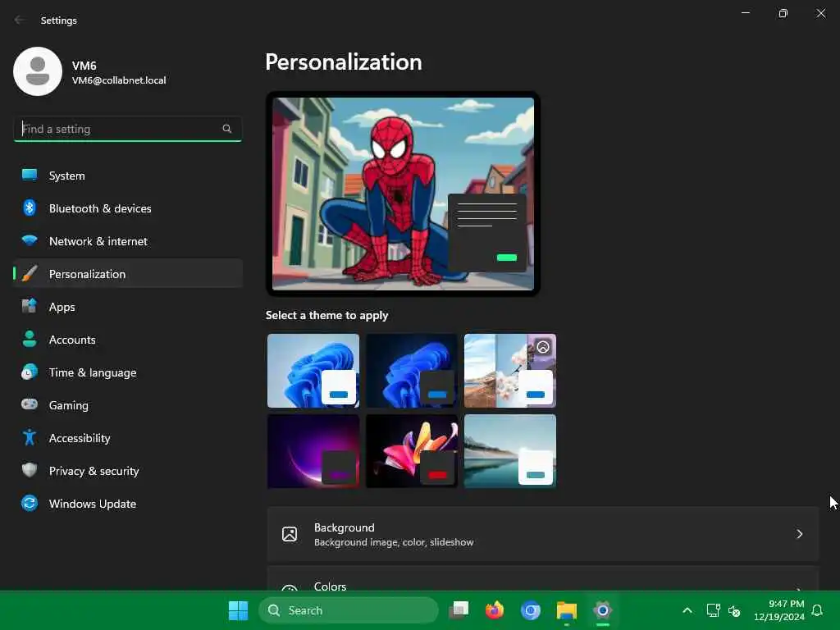840x630 pixels.
Task: Click the network status tray icon
Action: 713,610
